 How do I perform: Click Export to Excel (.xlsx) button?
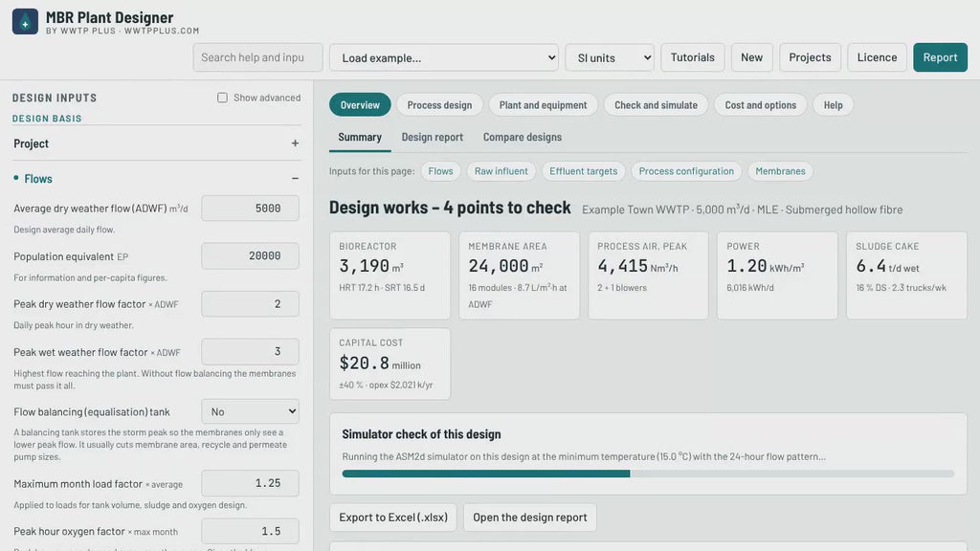pyautogui.click(x=393, y=518)
